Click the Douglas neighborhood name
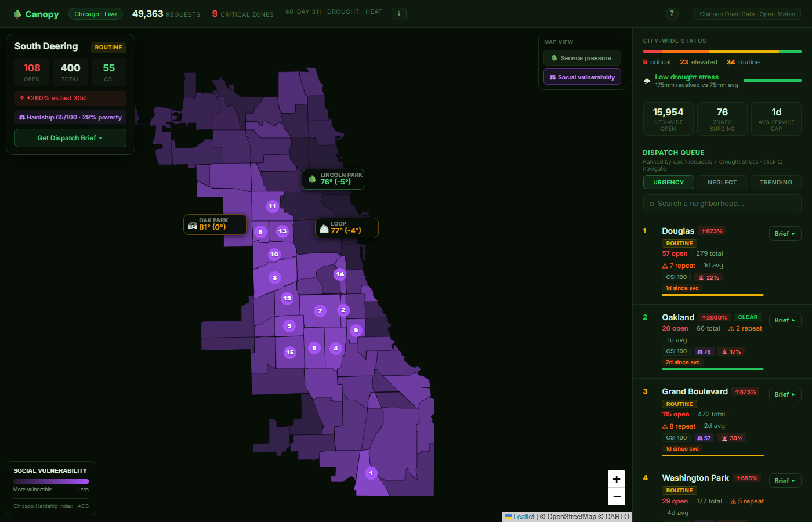This screenshot has height=522, width=812. (x=678, y=231)
